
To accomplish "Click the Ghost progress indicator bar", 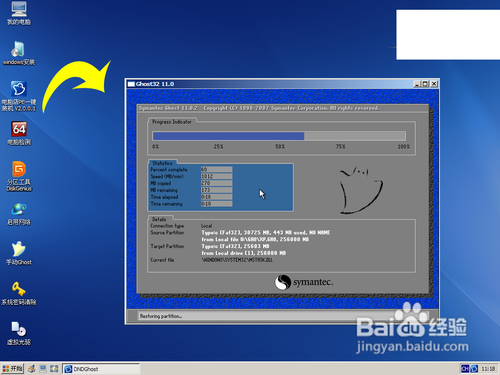I will click(x=279, y=136).
